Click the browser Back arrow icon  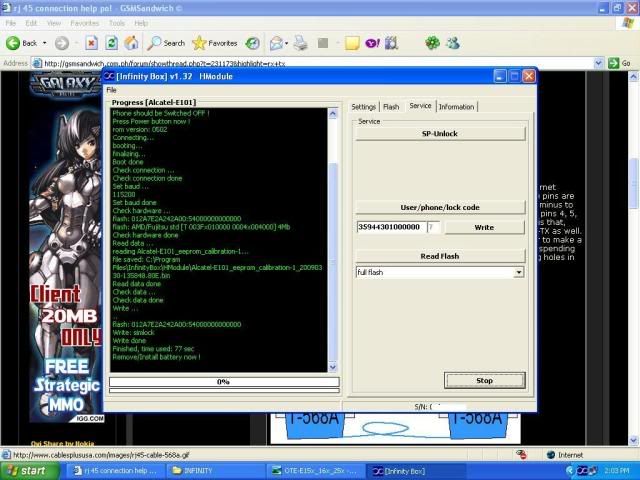pos(14,43)
